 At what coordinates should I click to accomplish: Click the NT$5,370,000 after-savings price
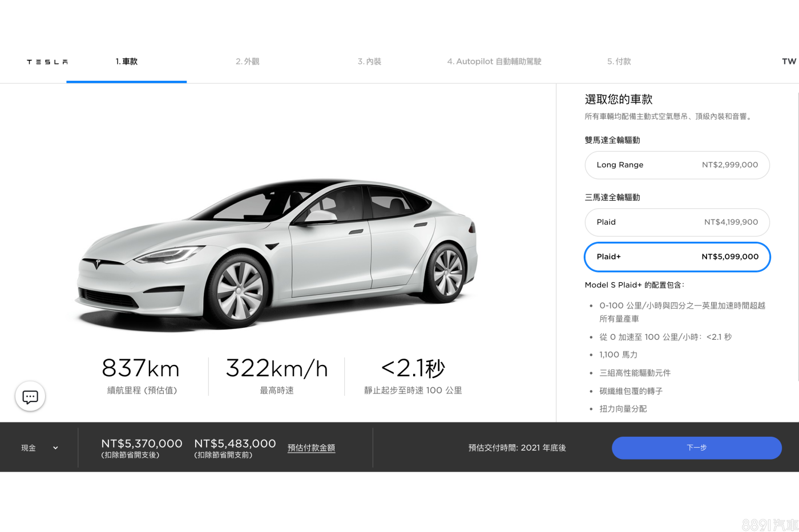[x=142, y=444]
